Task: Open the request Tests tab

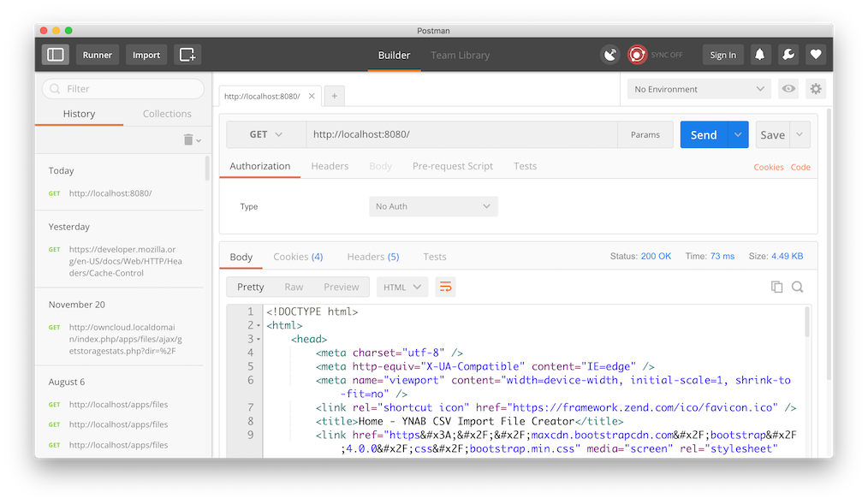Action: point(526,166)
